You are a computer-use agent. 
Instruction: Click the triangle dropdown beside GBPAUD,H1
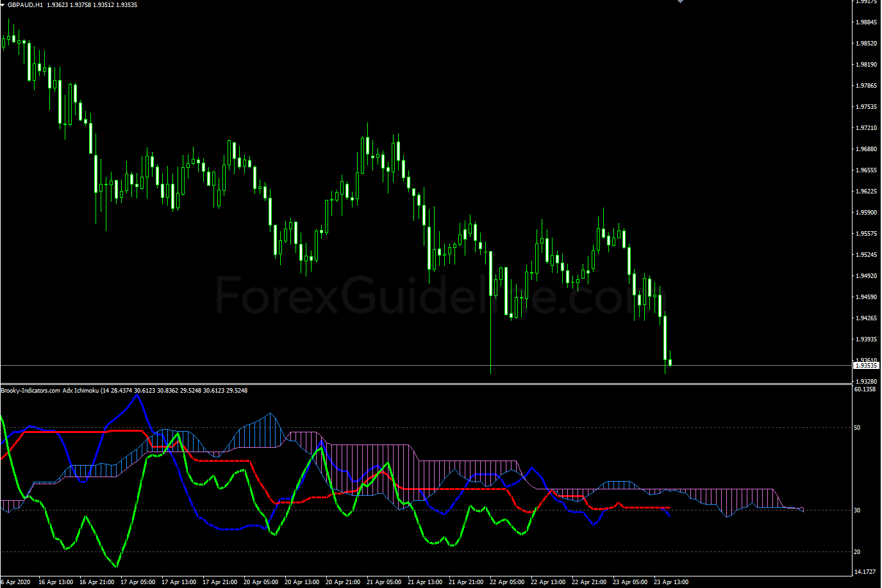[3, 5]
